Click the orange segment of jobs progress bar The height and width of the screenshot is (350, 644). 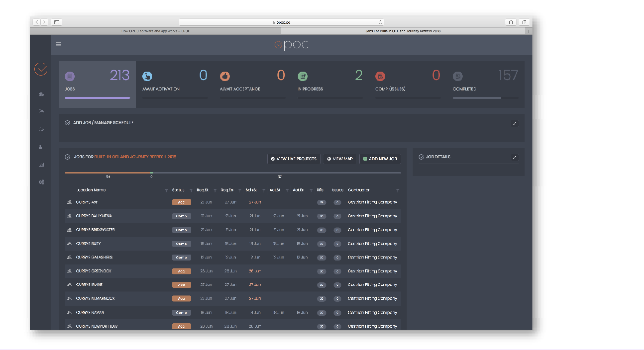(x=107, y=173)
